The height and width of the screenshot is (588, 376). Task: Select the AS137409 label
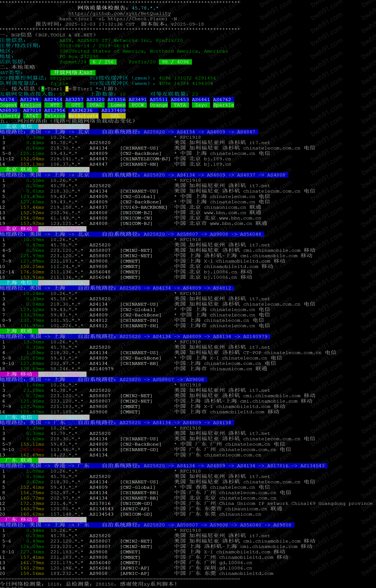tap(113, 110)
